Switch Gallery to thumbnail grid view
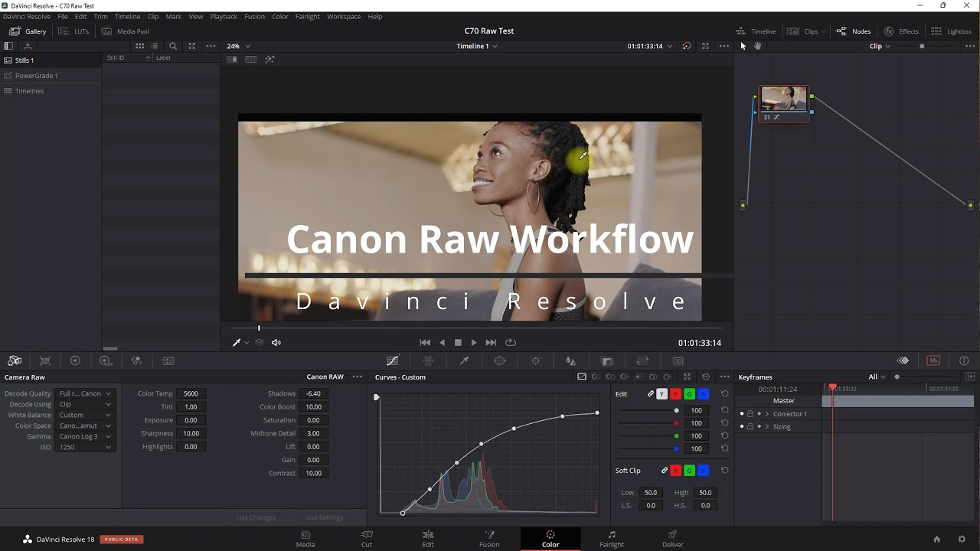The height and width of the screenshot is (551, 980). pyautogui.click(x=139, y=46)
